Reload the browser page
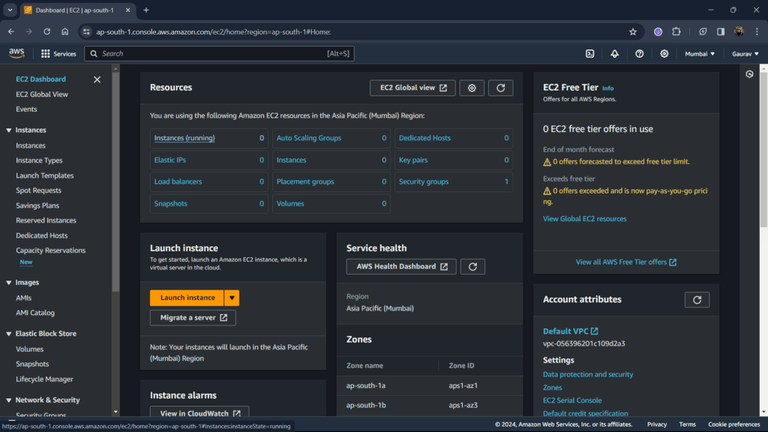768x432 pixels. coord(47,32)
